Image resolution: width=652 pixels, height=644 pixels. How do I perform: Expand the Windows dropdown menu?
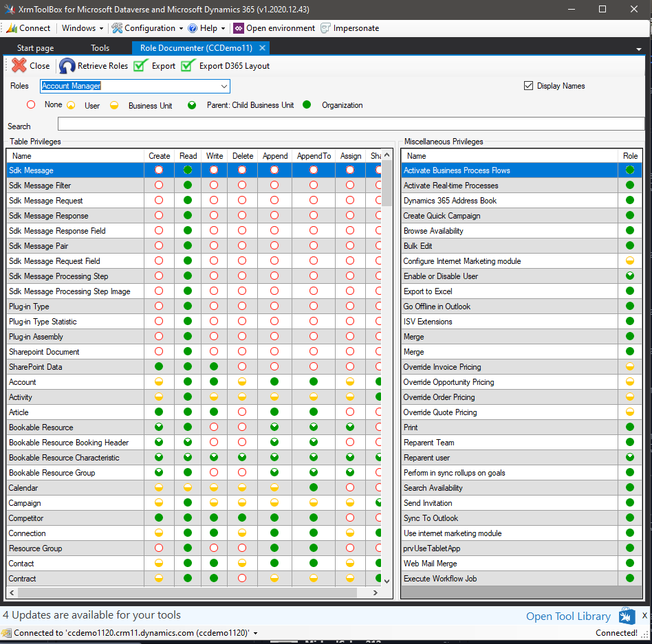coord(83,28)
